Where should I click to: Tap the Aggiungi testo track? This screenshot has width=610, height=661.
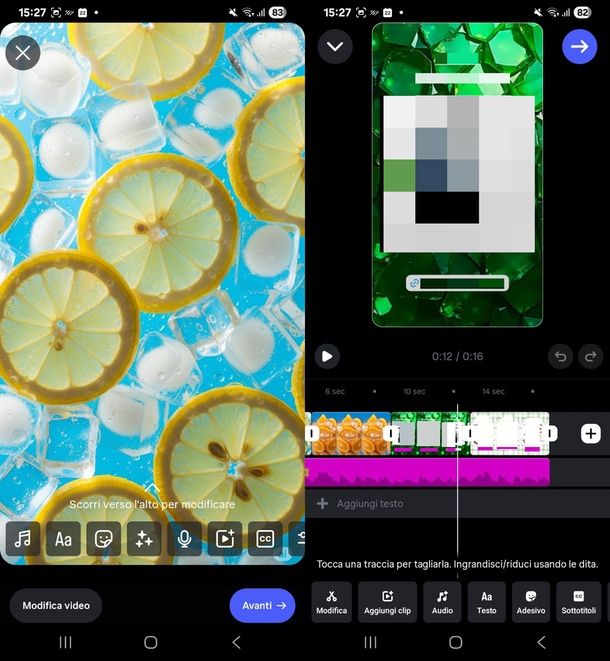tap(369, 504)
